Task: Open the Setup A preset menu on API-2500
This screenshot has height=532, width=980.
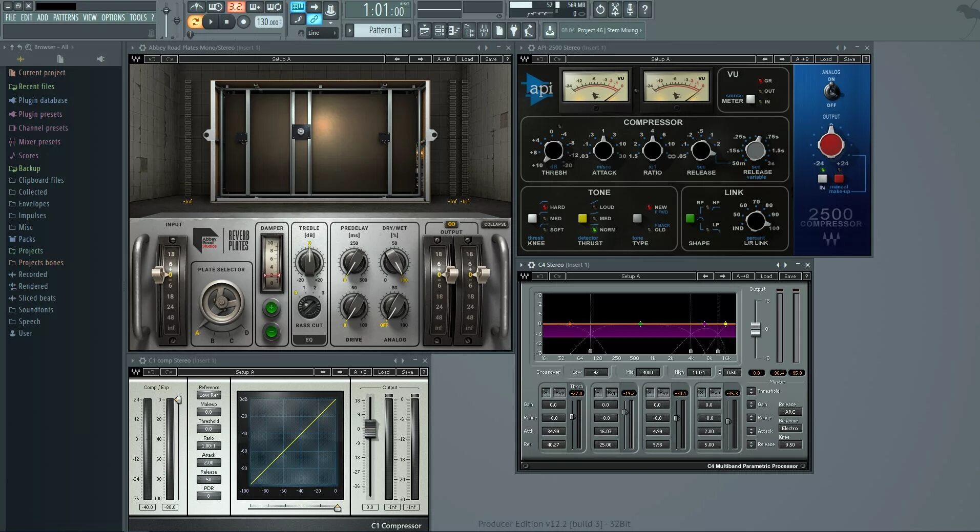Action: click(x=660, y=59)
